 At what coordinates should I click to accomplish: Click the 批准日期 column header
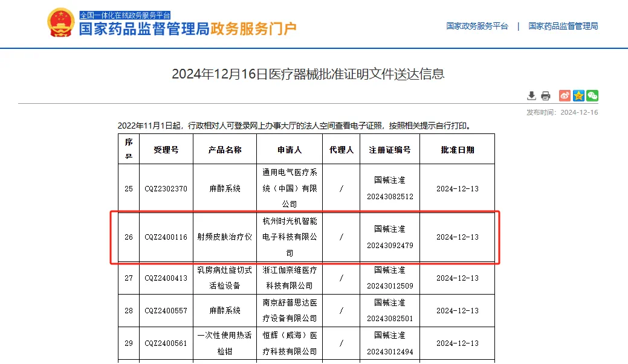click(458, 150)
